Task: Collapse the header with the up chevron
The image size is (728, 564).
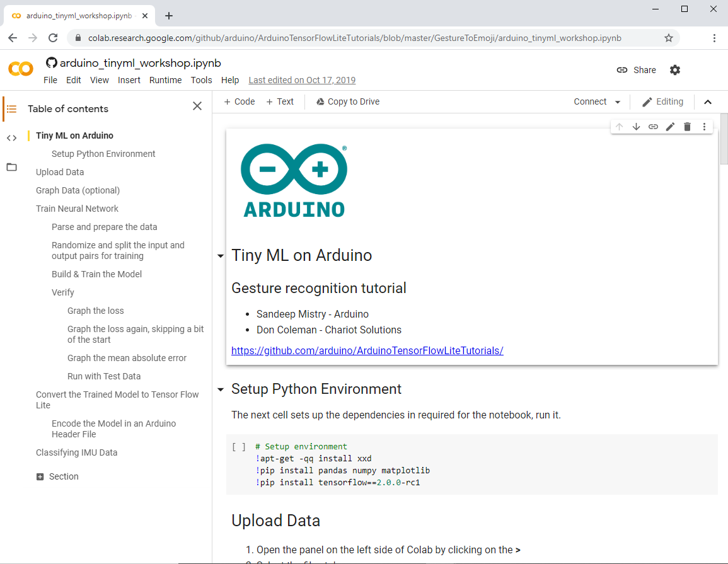Action: (708, 102)
